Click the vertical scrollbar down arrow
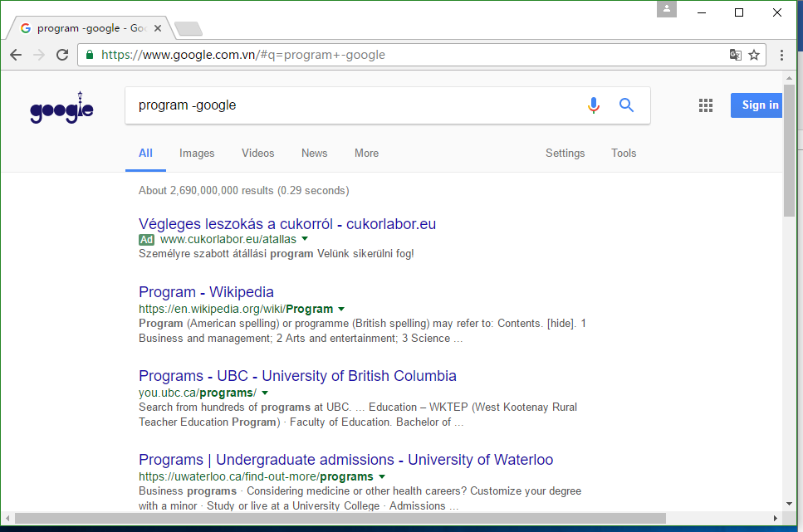803x532 pixels. coord(789,504)
